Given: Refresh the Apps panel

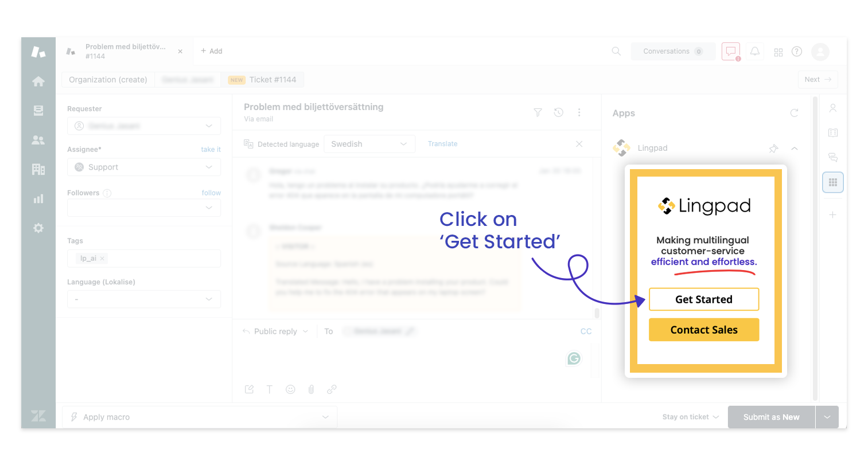Looking at the screenshot, I should pyautogui.click(x=794, y=113).
